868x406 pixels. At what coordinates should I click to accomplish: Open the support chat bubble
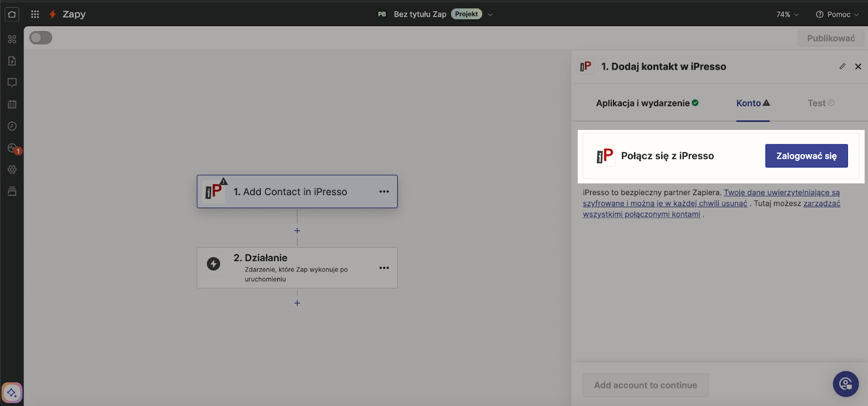click(846, 384)
